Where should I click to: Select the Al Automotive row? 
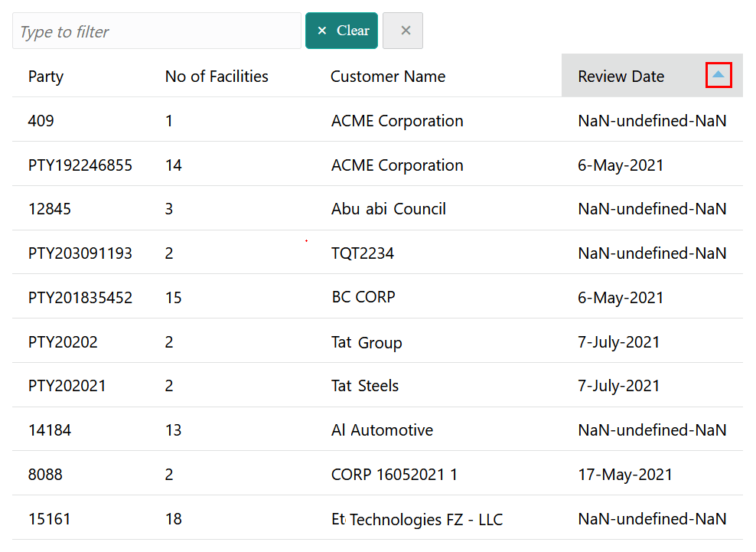pyautogui.click(x=382, y=430)
